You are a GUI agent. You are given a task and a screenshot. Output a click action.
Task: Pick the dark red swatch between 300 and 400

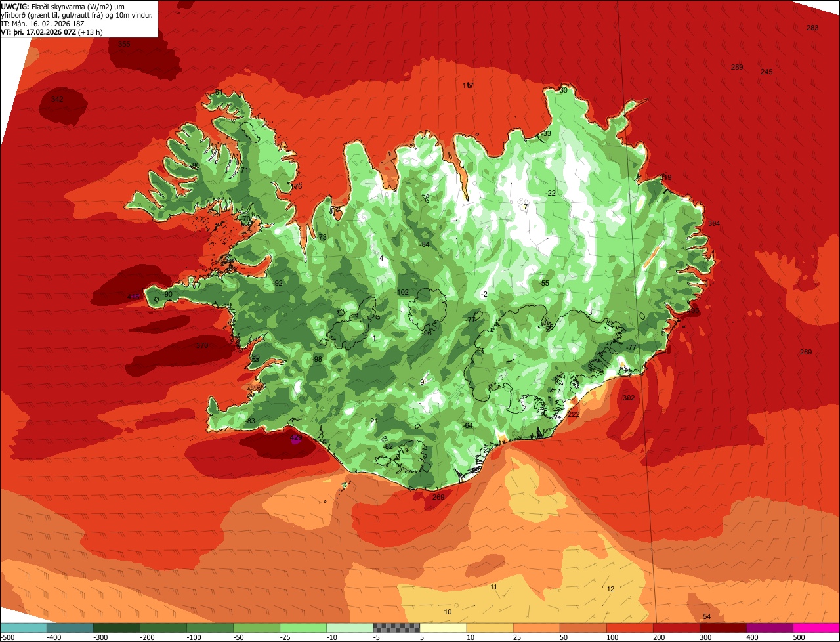[723, 628]
